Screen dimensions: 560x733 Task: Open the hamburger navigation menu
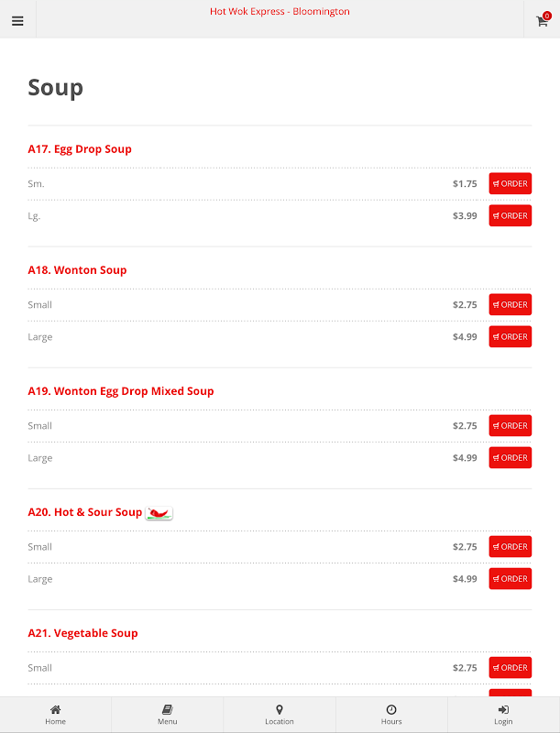[17, 21]
